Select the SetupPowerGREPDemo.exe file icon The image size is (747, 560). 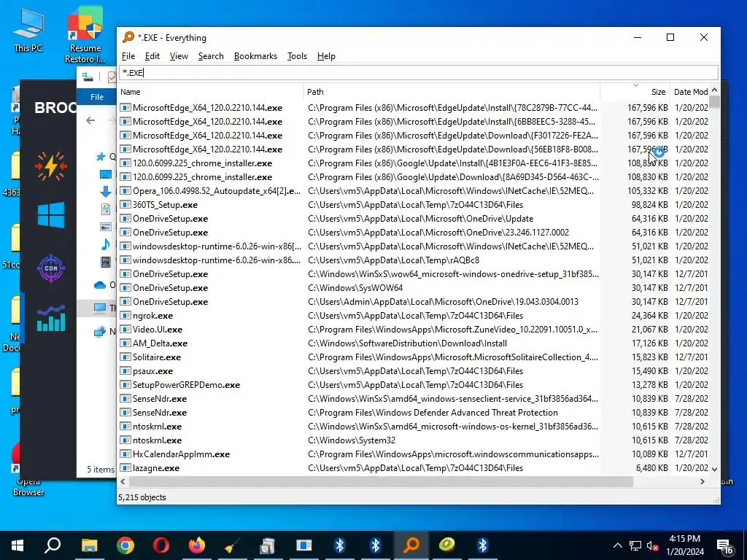point(125,384)
